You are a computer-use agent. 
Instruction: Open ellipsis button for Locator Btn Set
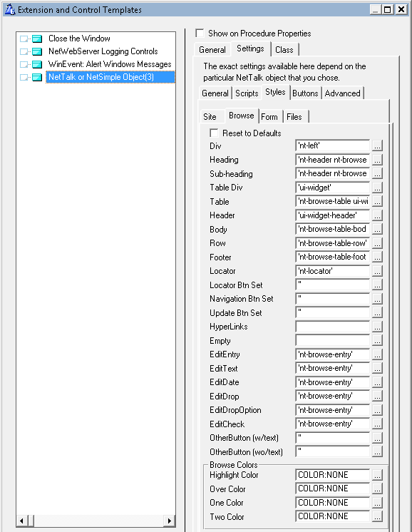click(377, 285)
